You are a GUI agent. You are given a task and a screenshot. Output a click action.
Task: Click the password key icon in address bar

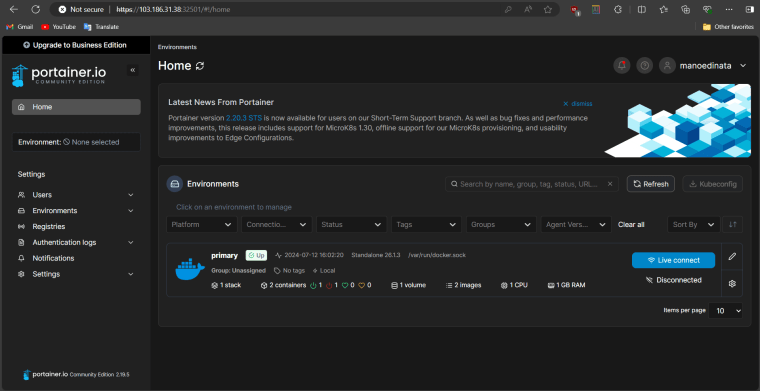click(508, 9)
